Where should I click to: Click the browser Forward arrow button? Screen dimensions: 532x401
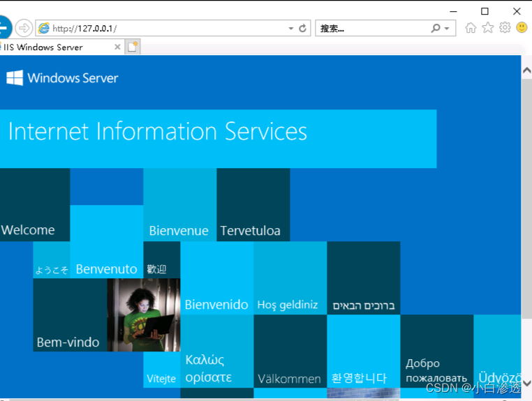click(24, 28)
